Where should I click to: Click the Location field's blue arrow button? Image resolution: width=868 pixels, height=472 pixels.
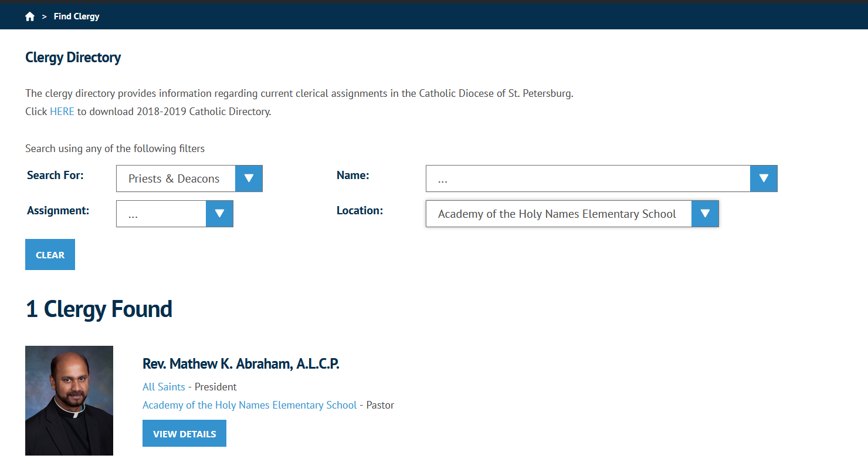pyautogui.click(x=705, y=214)
